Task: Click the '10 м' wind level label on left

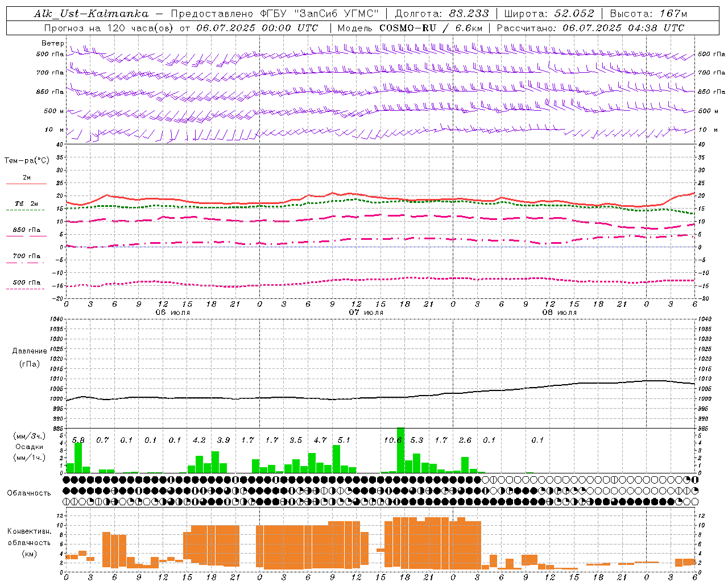Action: tap(55, 130)
